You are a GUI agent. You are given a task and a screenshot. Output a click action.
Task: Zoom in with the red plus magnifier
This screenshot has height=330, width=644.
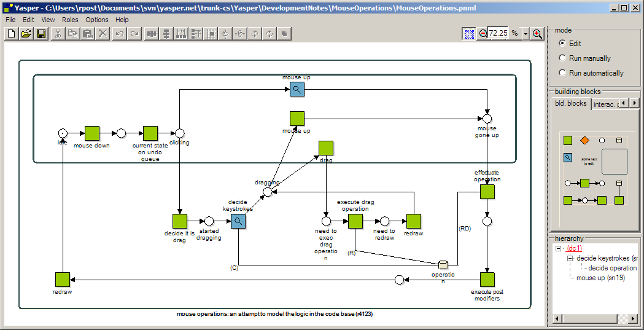point(537,34)
